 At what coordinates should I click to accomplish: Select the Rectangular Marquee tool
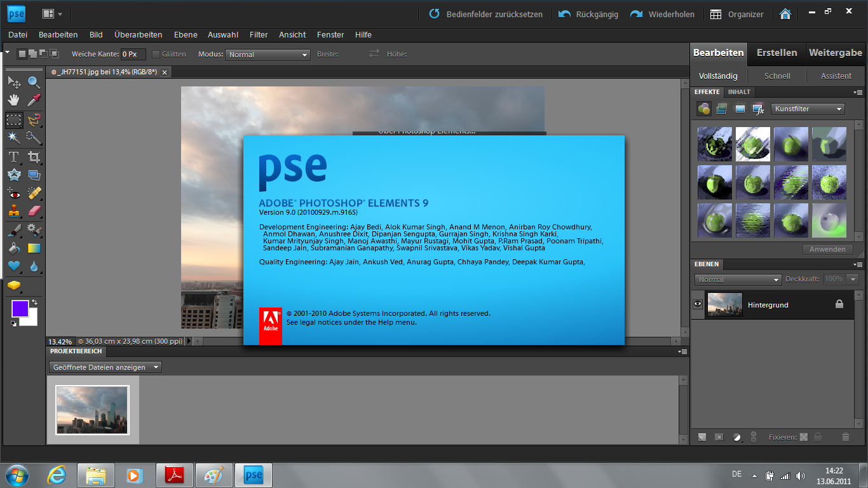[14, 119]
